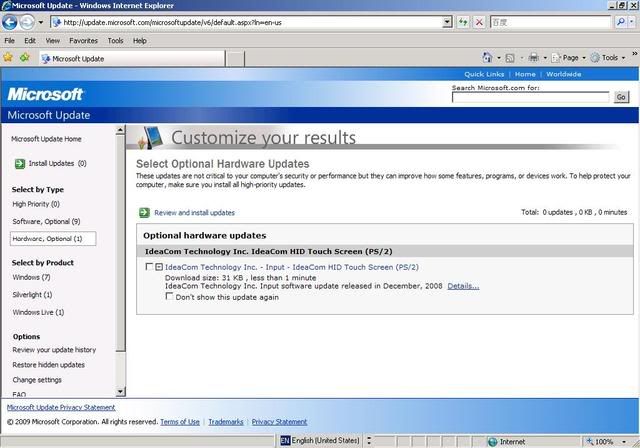Open the IdeaCom Technology Inc. Input update link
640x448 pixels.
pyautogui.click(x=291, y=267)
